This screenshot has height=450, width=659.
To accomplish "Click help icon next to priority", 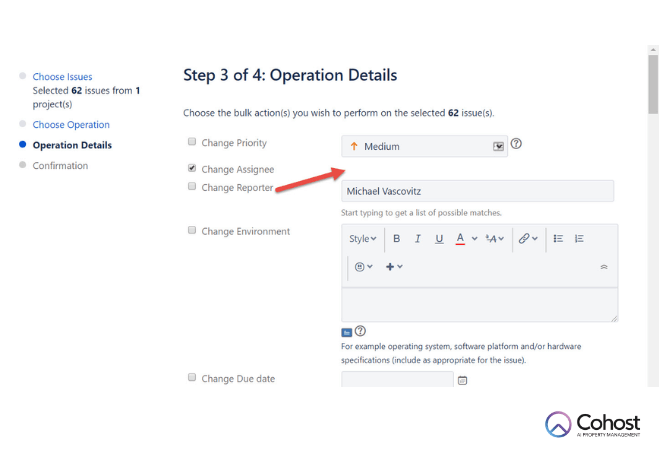I will (x=516, y=144).
